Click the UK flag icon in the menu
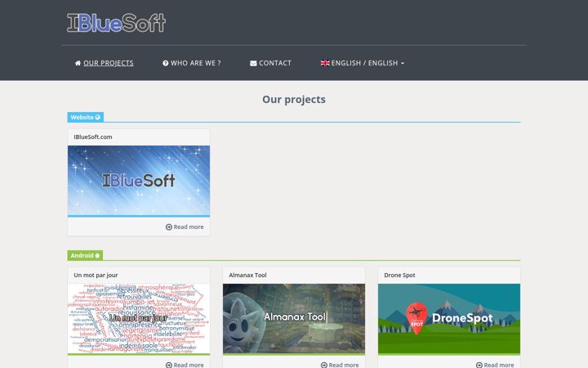The width and height of the screenshot is (588, 368). pos(325,63)
